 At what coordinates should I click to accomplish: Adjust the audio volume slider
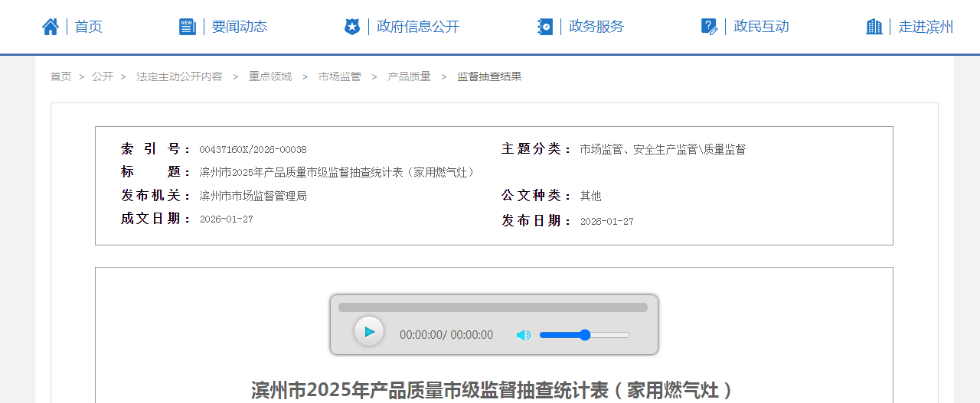pyautogui.click(x=584, y=335)
